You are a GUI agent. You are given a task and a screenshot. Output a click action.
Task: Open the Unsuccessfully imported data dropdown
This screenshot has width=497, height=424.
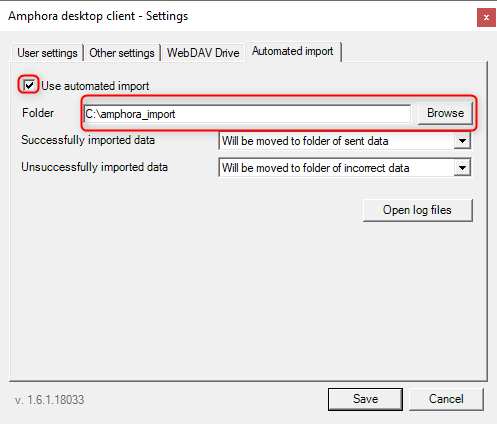click(x=345, y=168)
